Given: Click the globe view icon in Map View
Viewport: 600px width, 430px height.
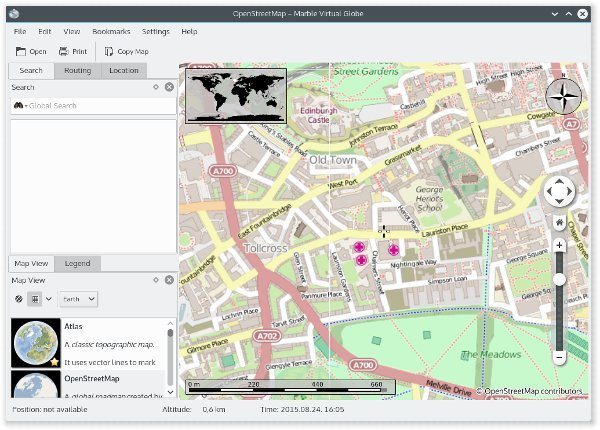Looking at the screenshot, I should [x=18, y=299].
